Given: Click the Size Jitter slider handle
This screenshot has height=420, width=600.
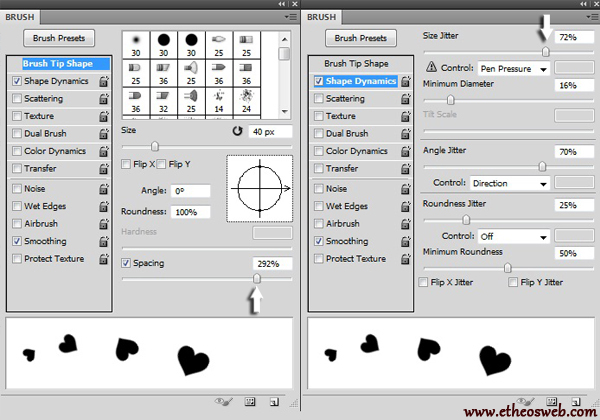Looking at the screenshot, I should [546, 51].
